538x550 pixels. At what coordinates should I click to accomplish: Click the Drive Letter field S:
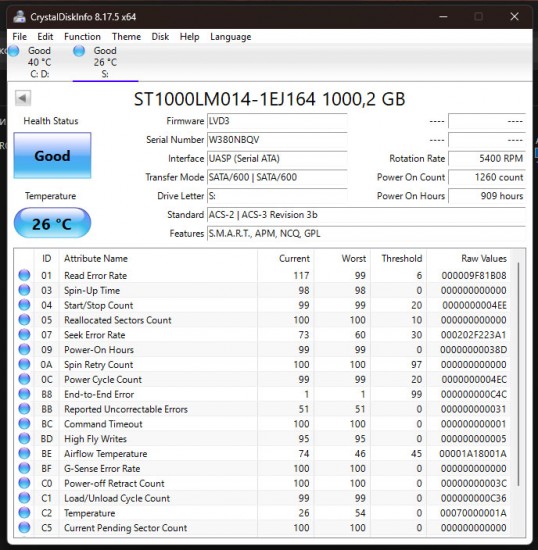click(x=277, y=196)
